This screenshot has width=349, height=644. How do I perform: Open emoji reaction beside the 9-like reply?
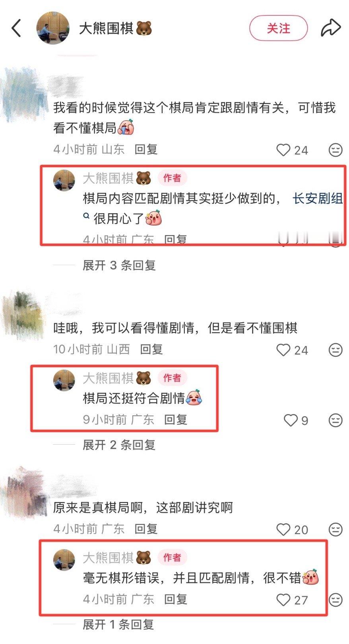(335, 420)
